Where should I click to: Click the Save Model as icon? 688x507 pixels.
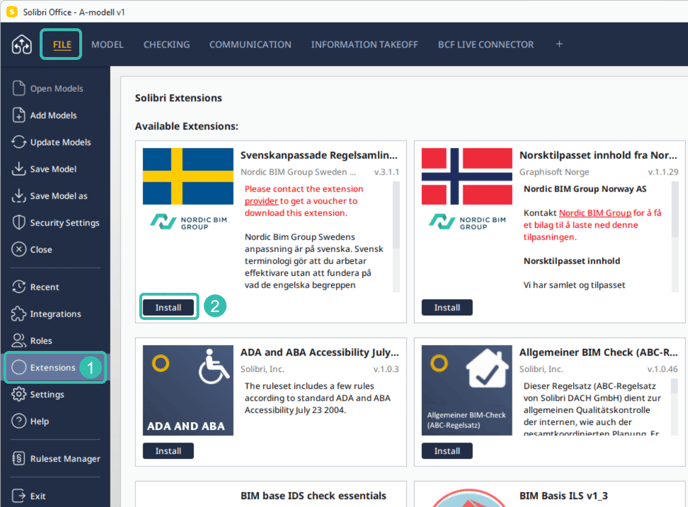18,195
